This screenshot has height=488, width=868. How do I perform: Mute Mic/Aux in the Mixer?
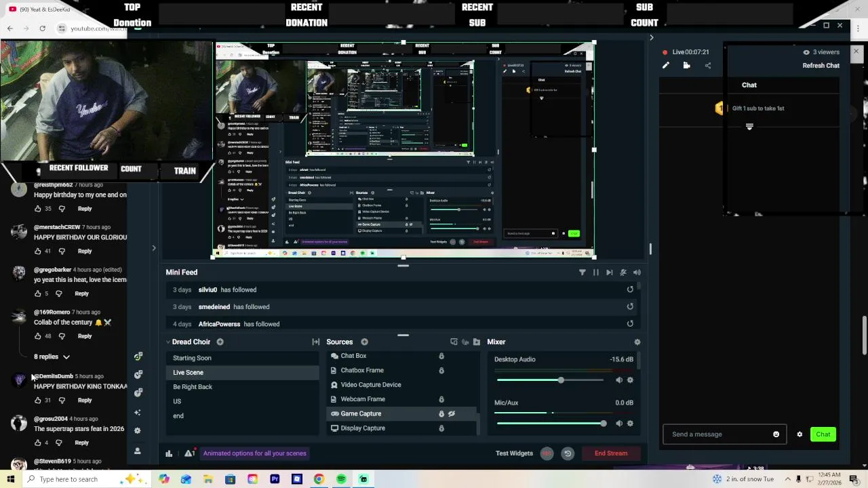618,424
